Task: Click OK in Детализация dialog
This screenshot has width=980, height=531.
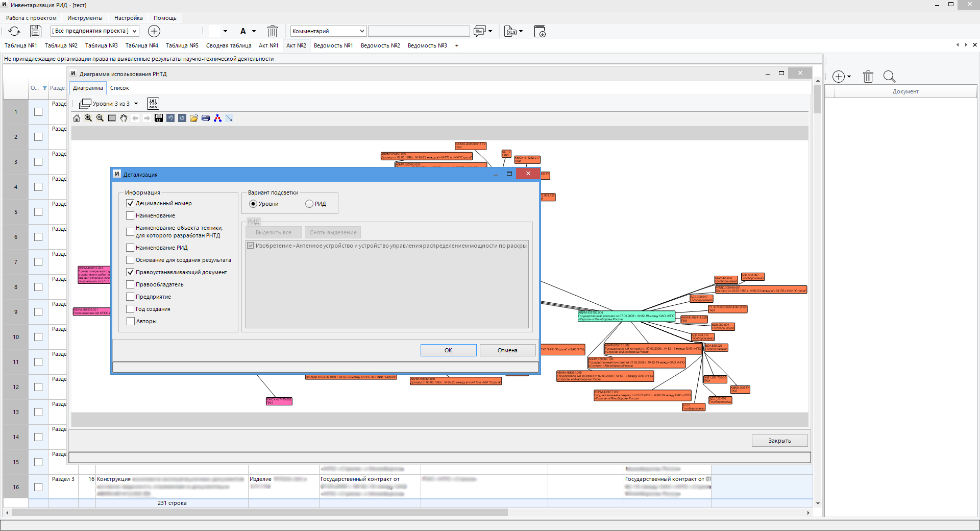Action: click(448, 350)
